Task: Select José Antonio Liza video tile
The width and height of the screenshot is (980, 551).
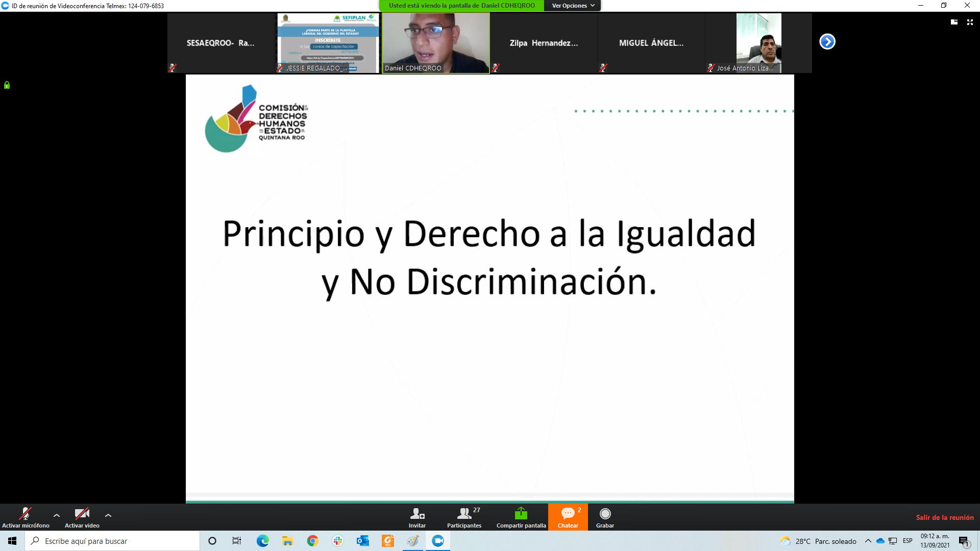Action: 759,43
